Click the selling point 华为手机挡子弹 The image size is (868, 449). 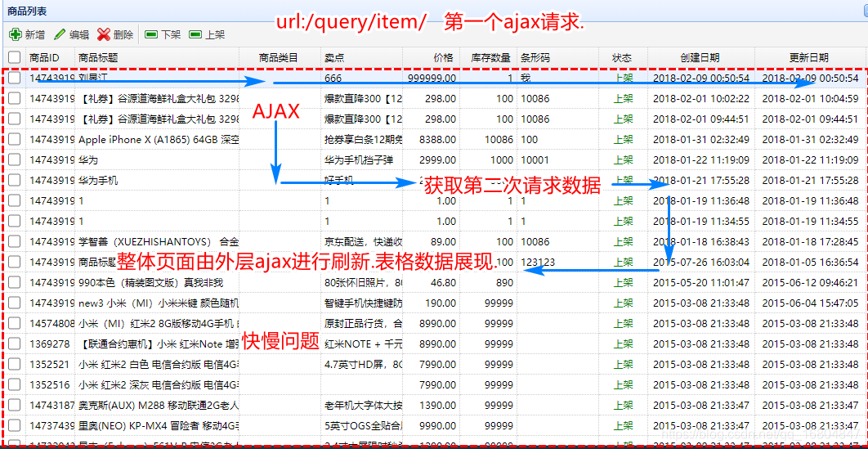coord(359,160)
